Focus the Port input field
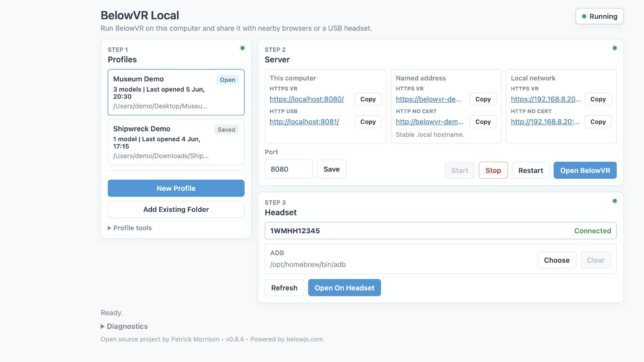This screenshot has height=362, width=644. tap(288, 169)
